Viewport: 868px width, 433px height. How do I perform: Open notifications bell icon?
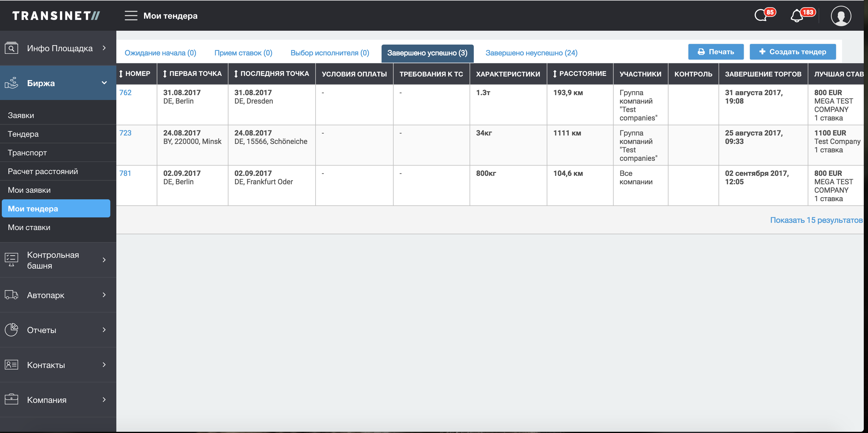point(797,16)
